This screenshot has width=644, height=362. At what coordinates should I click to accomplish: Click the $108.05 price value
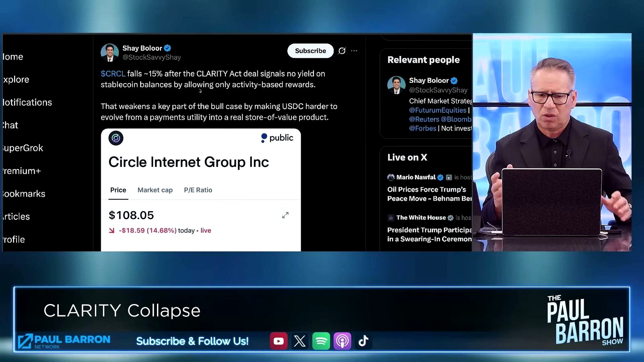click(131, 215)
